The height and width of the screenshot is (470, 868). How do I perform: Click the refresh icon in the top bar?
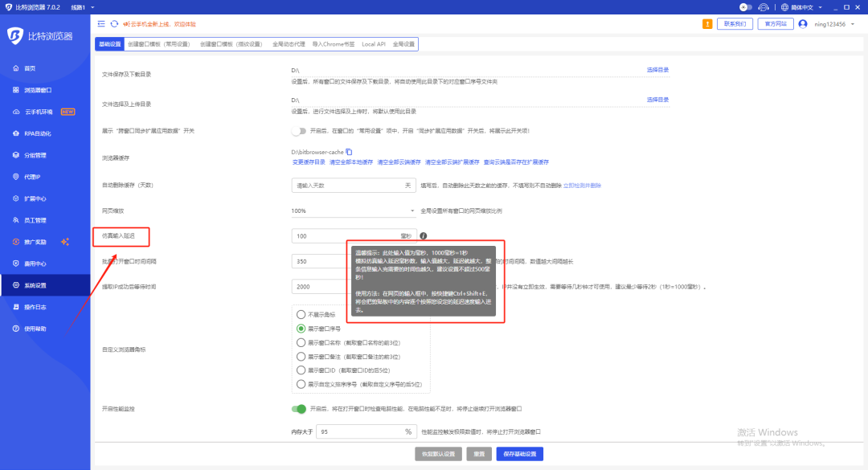coord(114,24)
